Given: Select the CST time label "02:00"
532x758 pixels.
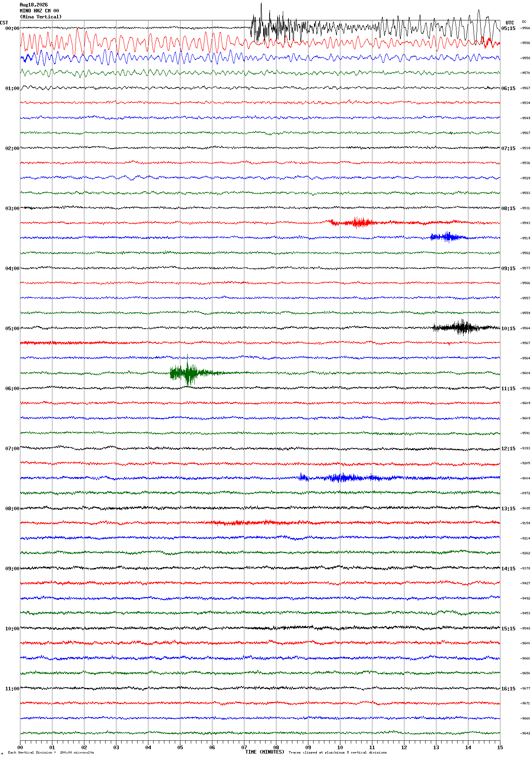Looking at the screenshot, I should click(12, 148).
